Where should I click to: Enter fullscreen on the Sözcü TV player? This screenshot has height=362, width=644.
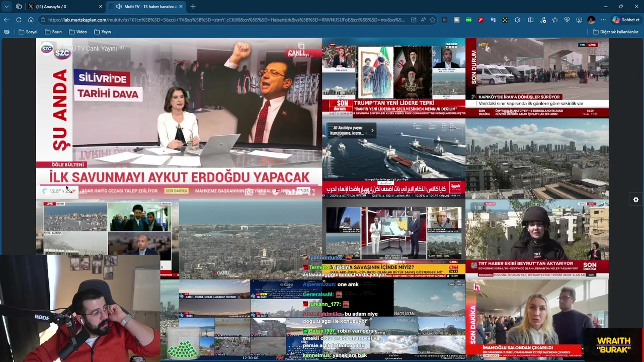311,192
